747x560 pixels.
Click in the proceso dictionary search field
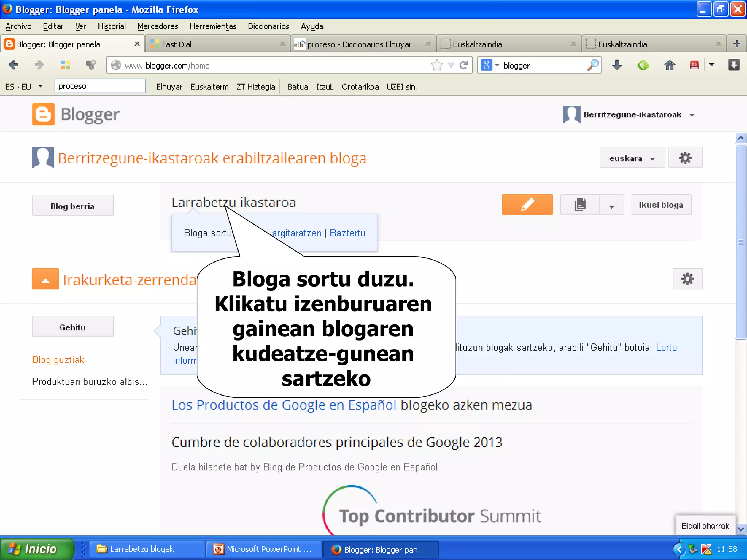pyautogui.click(x=100, y=86)
